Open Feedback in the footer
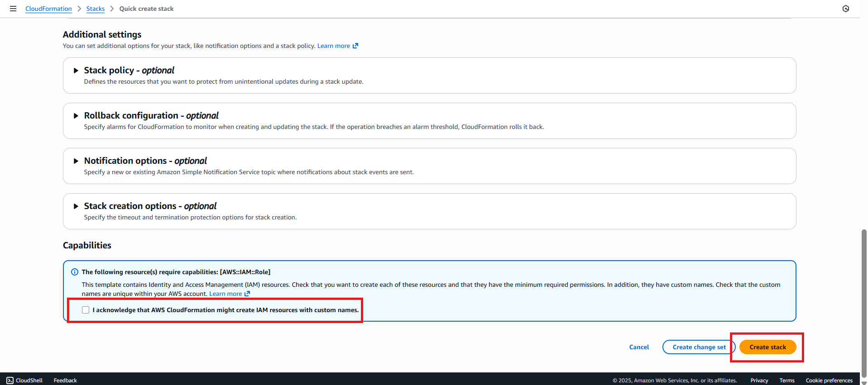The image size is (868, 385). (x=65, y=380)
